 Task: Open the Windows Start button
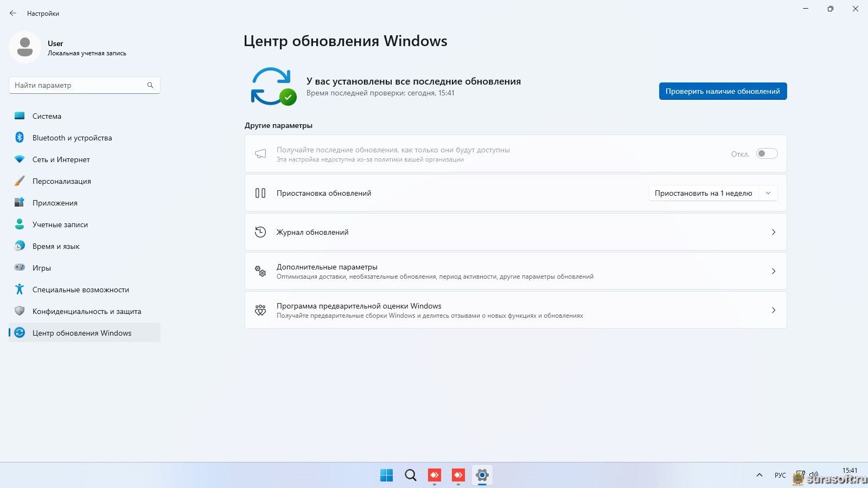[387, 476]
